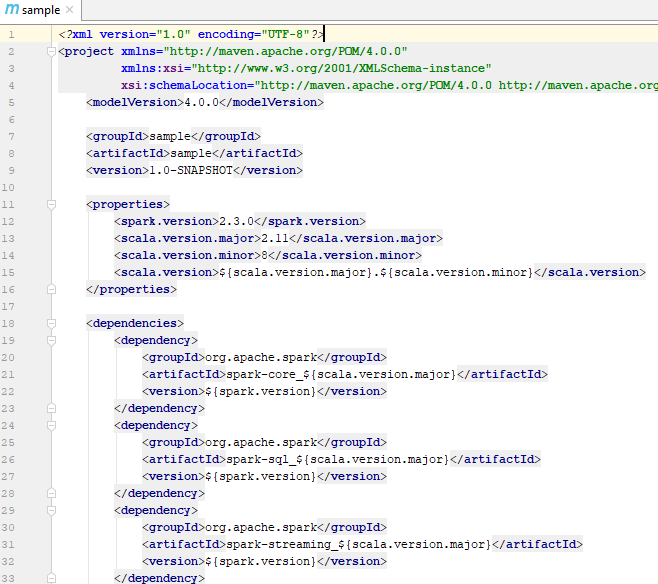
Task: Collapse the dependencies block fold marker
Action: (51, 323)
